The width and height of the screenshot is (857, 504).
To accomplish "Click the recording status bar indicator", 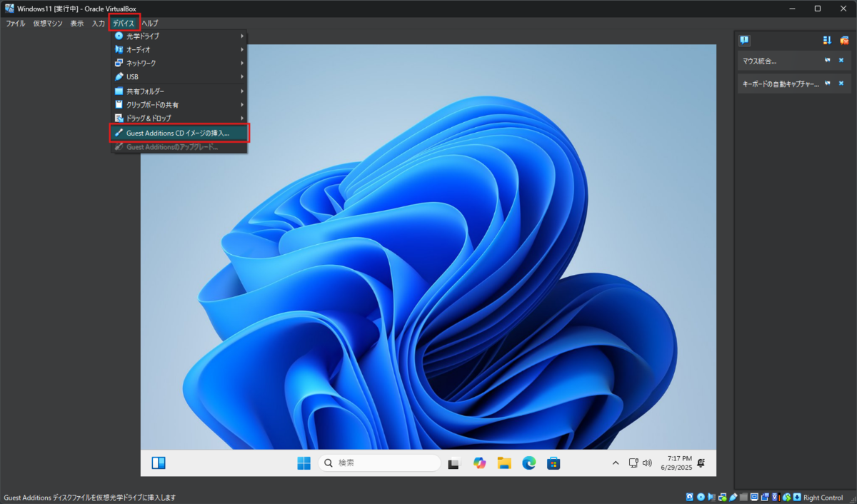I will point(764,497).
